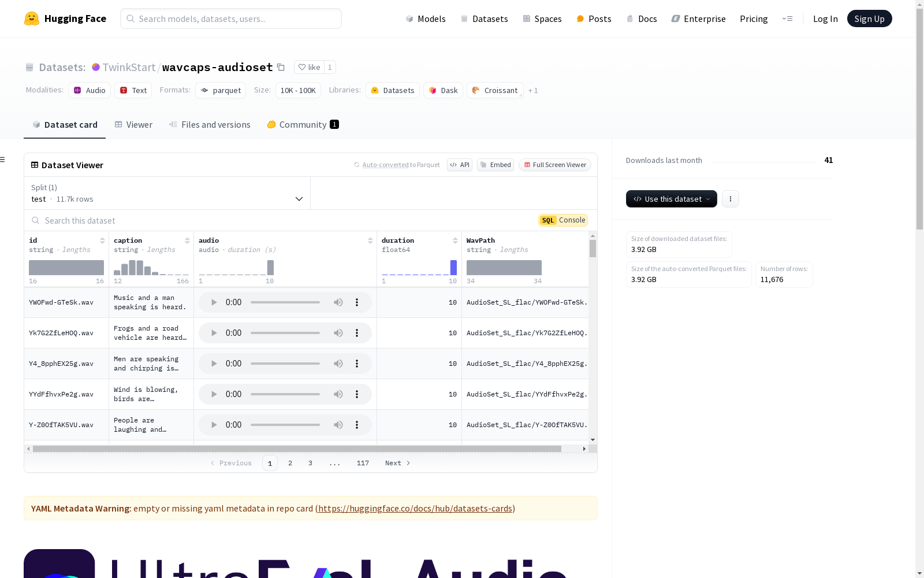Show the +1 more libraries
Viewport: 924px width, 578px height.
tap(533, 90)
